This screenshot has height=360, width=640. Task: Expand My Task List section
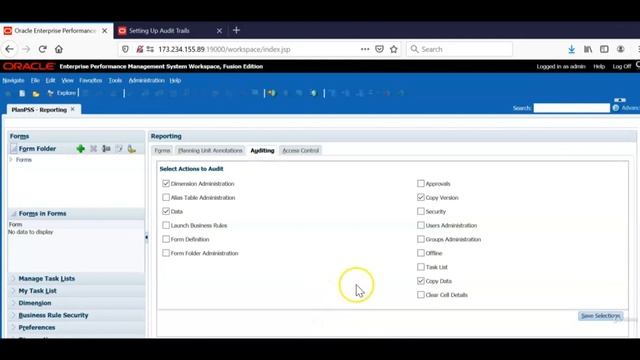coord(13,291)
